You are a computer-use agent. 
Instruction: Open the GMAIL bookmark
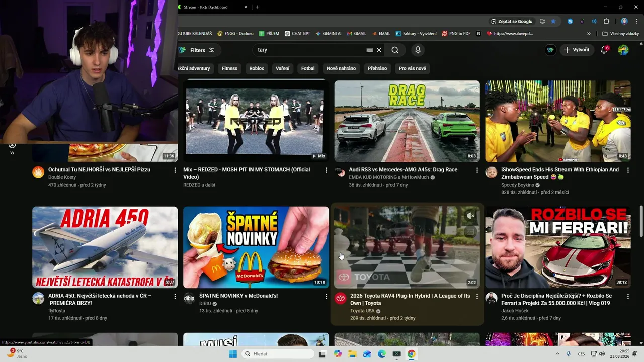pyautogui.click(x=356, y=34)
